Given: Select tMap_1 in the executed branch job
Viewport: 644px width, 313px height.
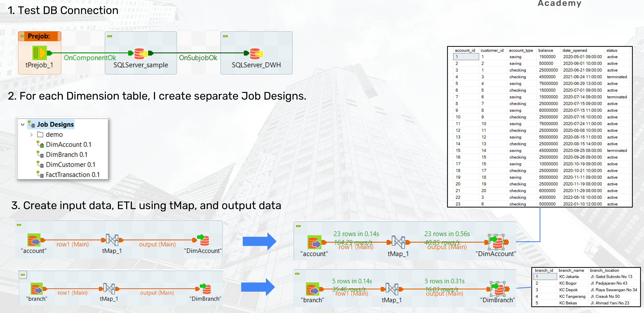Looking at the screenshot, I should 392,289.
